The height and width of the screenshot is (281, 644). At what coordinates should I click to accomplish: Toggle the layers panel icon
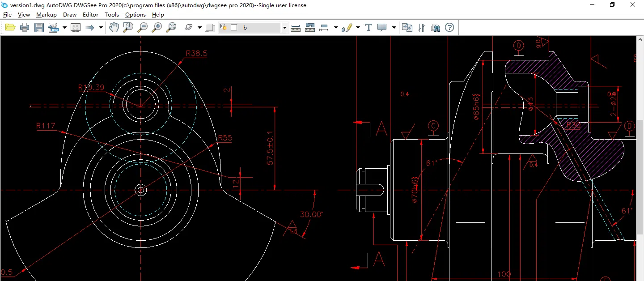(x=421, y=27)
